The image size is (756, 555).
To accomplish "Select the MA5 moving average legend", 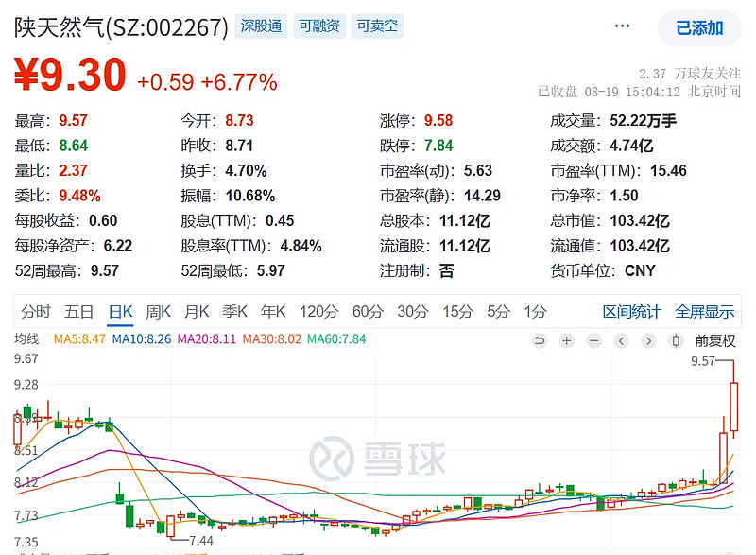I will (x=78, y=340).
